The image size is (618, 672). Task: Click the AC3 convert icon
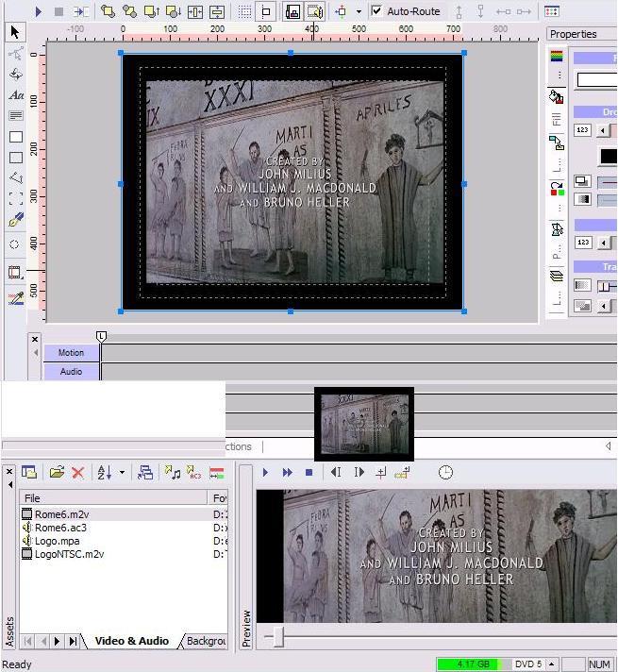coord(193,472)
